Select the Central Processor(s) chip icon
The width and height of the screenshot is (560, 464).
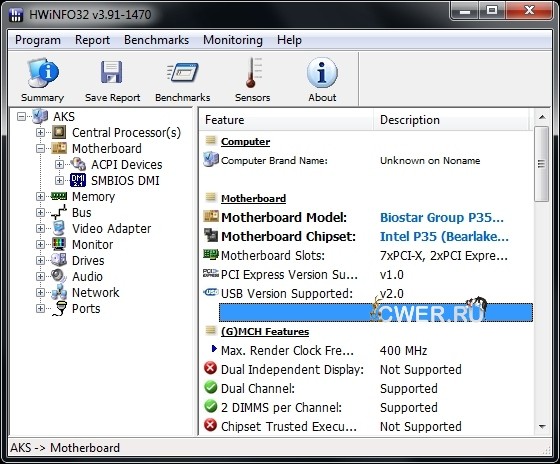[59, 132]
